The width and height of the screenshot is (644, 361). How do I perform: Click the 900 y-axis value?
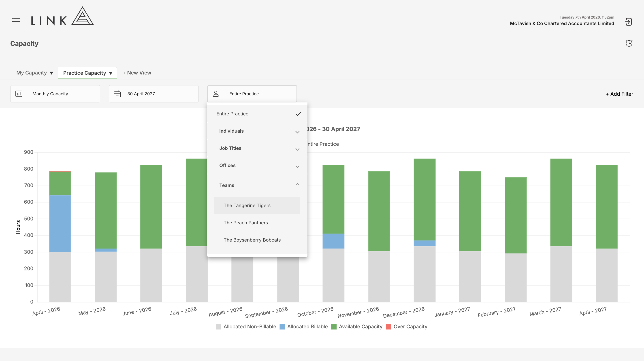28,152
